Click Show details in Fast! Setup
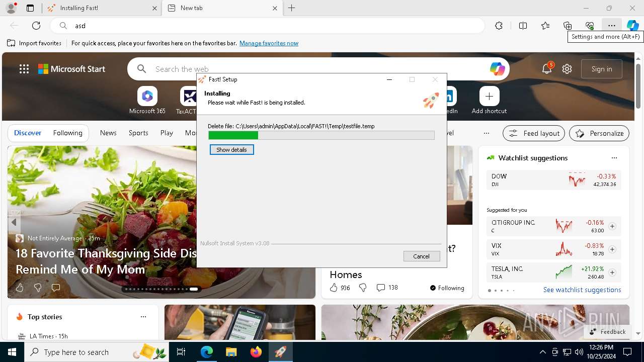Image resolution: width=644 pixels, height=362 pixels. 231,150
